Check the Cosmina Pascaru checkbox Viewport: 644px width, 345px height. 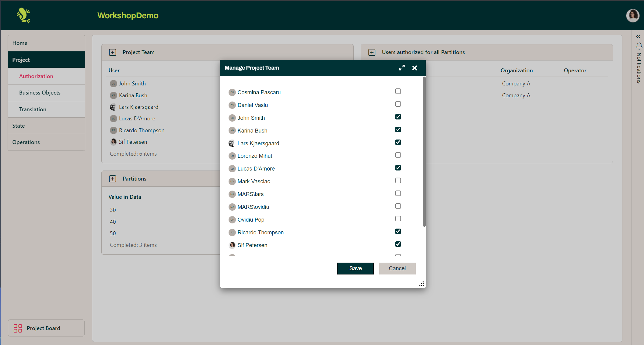(x=398, y=91)
